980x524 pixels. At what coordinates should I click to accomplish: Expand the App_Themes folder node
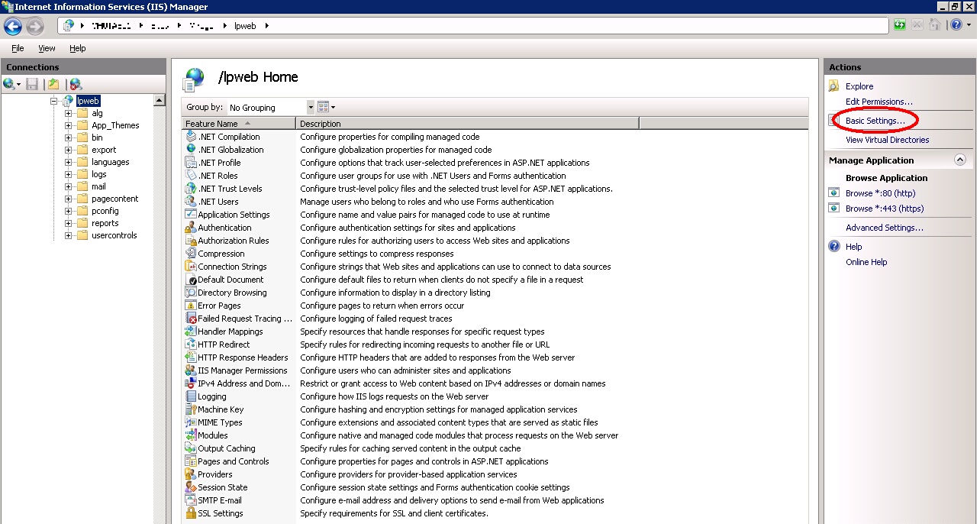point(68,125)
